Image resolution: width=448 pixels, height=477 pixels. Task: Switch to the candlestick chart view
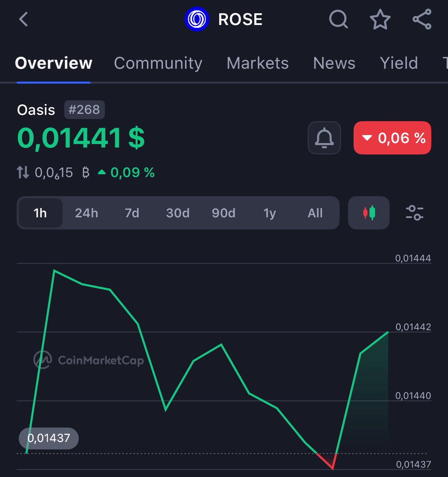pyautogui.click(x=368, y=213)
